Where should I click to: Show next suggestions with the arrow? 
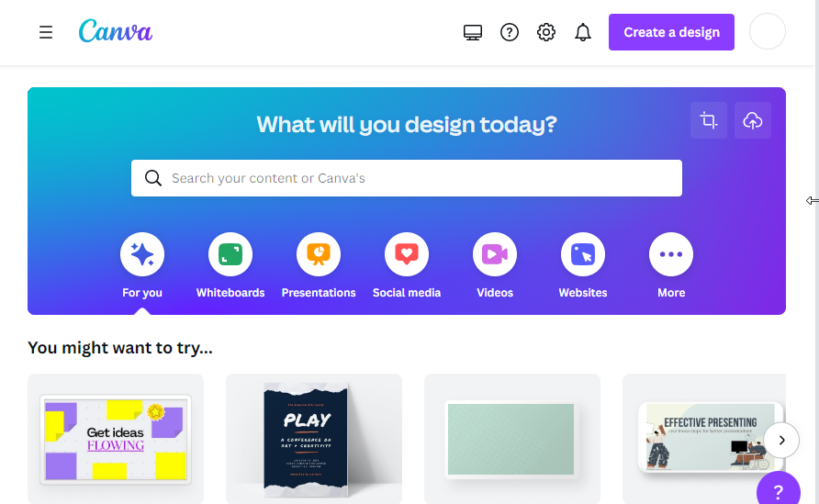781,441
